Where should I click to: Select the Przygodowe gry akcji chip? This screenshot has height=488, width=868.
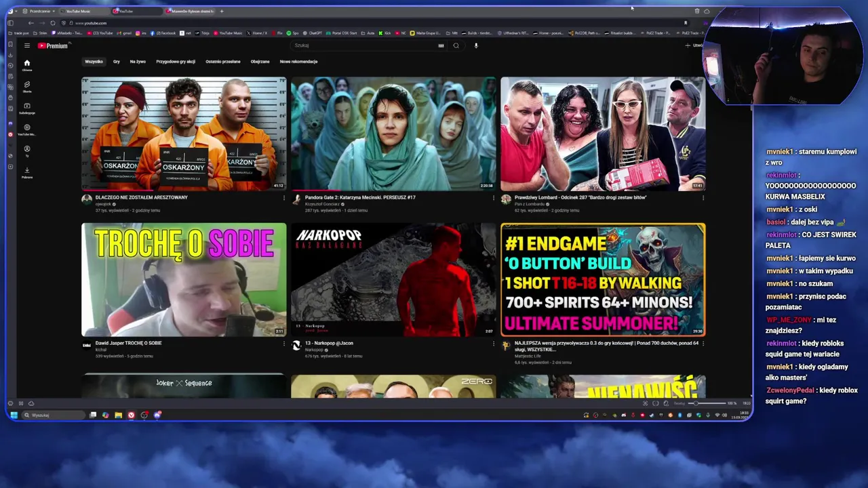point(176,62)
